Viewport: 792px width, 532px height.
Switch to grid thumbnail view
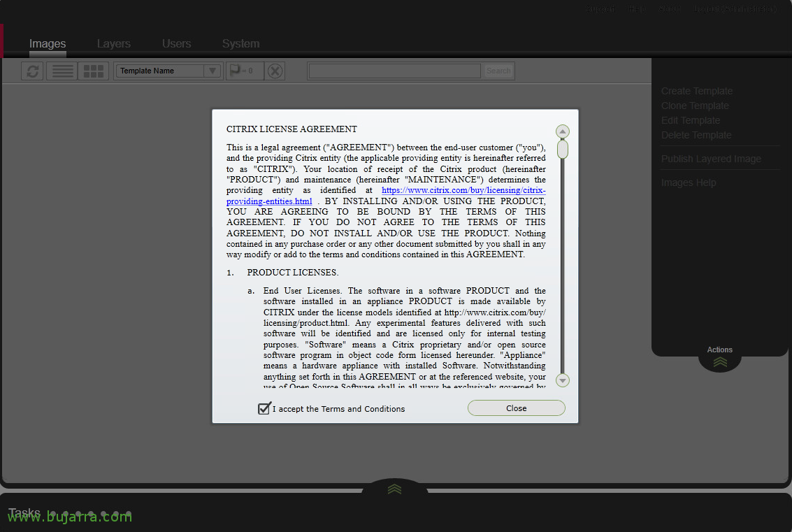(x=94, y=71)
